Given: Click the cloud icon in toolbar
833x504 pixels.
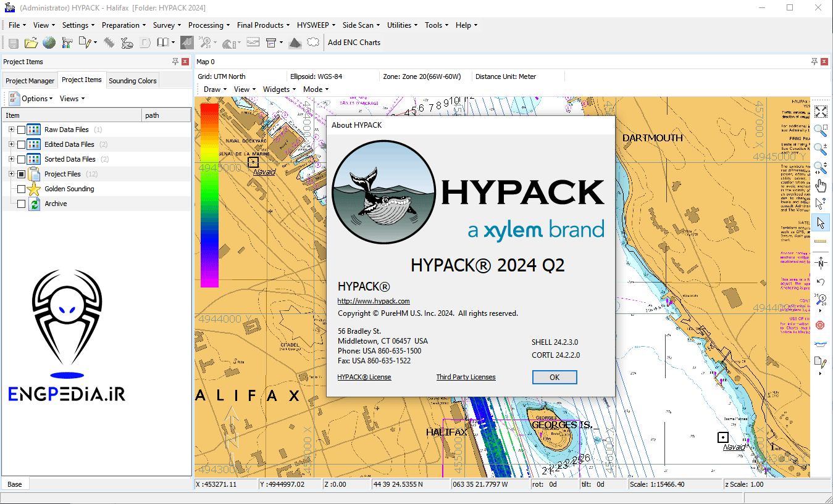Looking at the screenshot, I should click(313, 43).
